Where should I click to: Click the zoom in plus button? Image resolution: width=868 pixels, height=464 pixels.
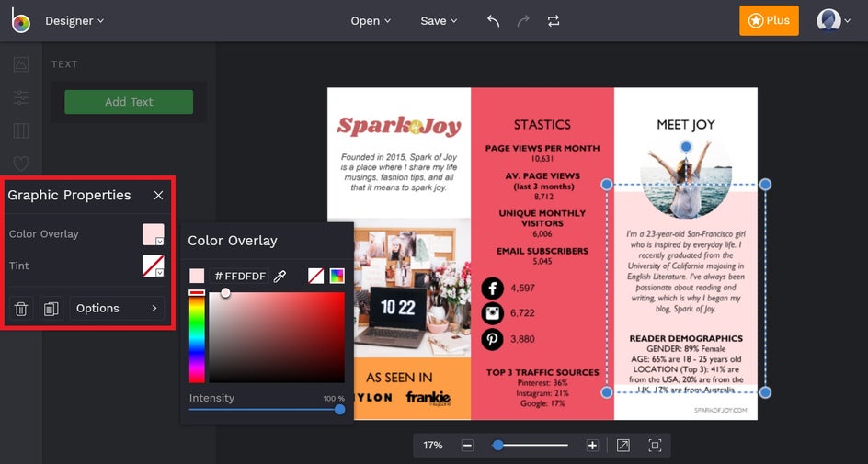(592, 446)
